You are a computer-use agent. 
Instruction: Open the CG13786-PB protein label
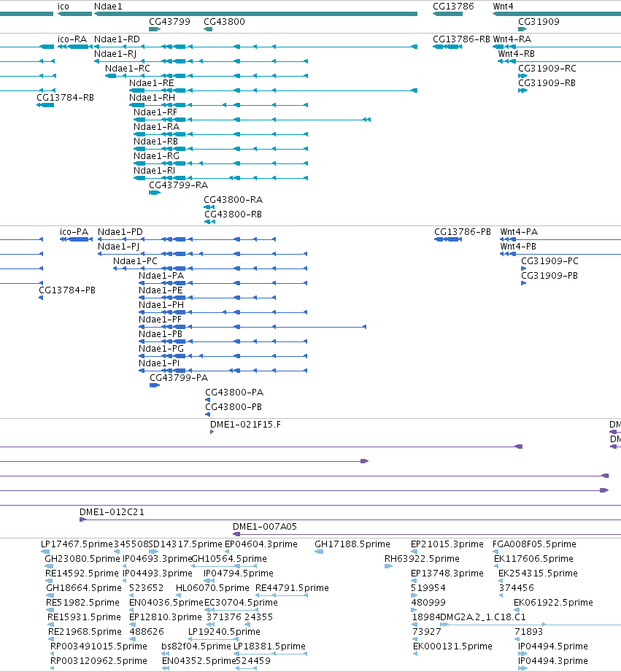click(x=463, y=231)
